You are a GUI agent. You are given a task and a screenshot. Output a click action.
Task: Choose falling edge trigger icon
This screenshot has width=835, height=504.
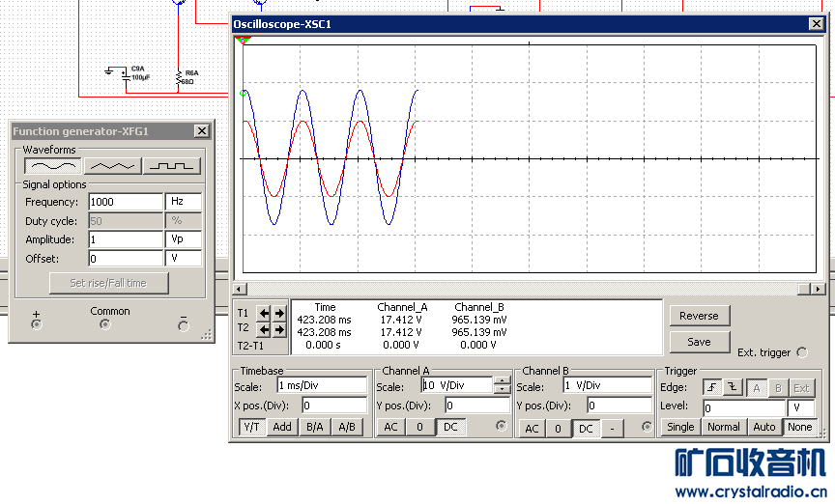(x=732, y=388)
